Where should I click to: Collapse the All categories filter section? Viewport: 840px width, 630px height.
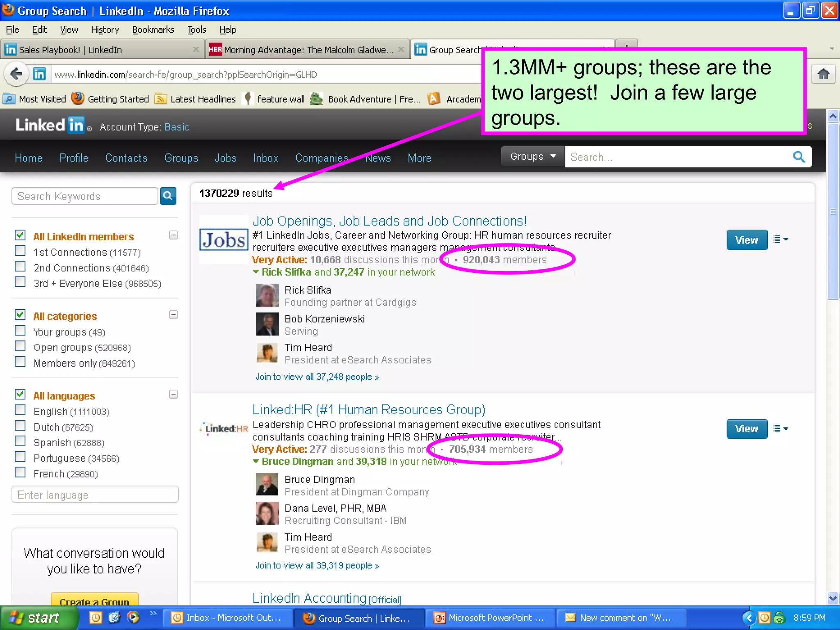coord(173,315)
